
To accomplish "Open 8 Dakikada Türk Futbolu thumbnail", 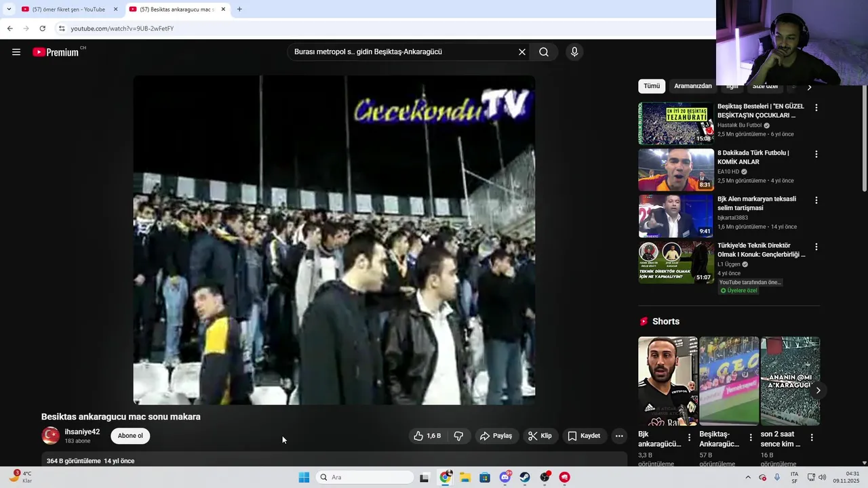I will tap(676, 169).
